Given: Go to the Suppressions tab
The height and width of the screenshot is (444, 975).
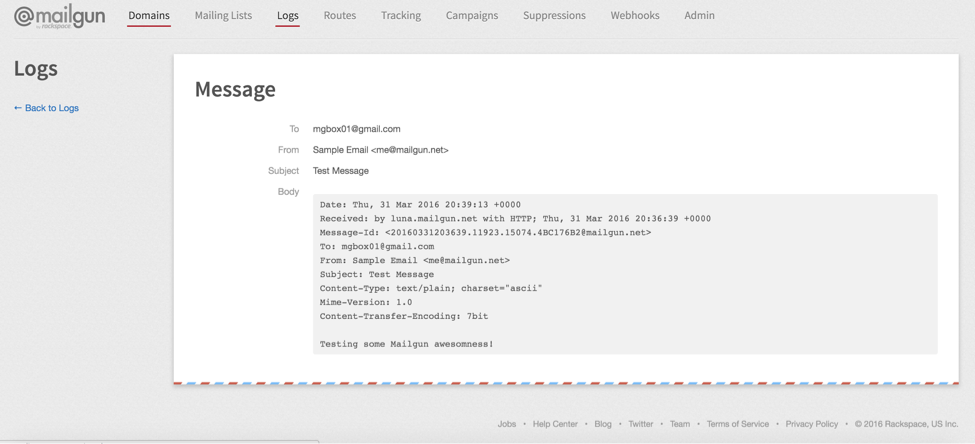Looking at the screenshot, I should (x=554, y=16).
